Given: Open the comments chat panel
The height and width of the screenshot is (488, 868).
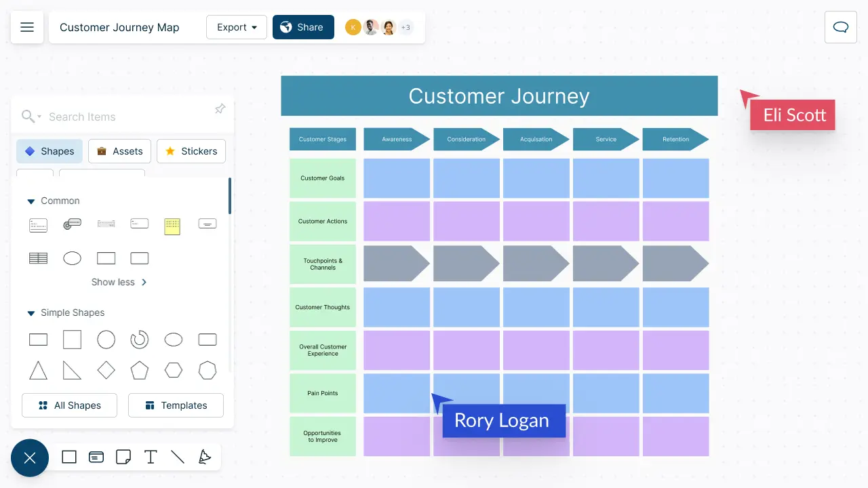Looking at the screenshot, I should (841, 27).
